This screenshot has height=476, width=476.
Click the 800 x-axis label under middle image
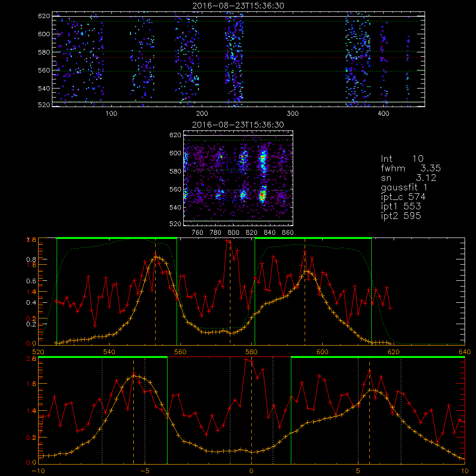click(x=233, y=233)
